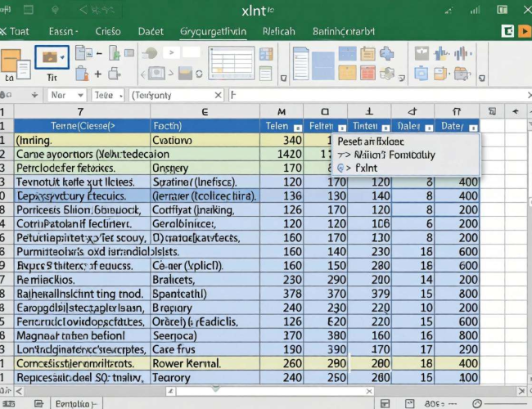The image size is (532, 409).
Task: Click the plus icon in the ribbon
Action: point(98,74)
